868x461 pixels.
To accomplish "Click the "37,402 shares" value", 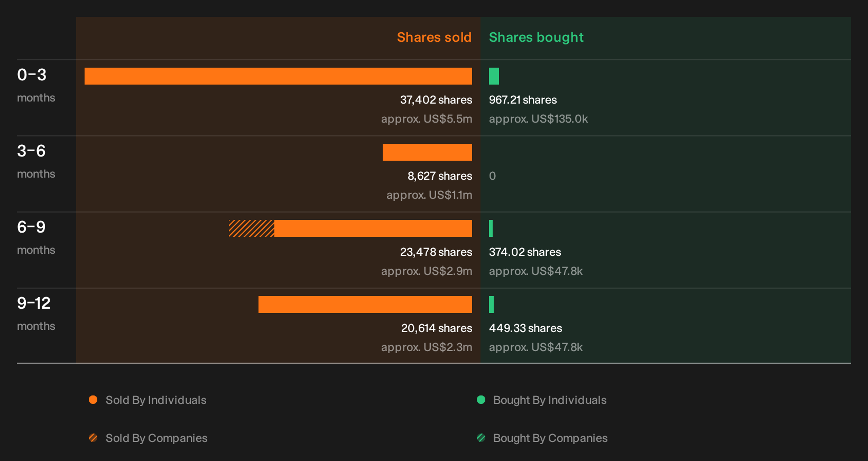I will coord(436,100).
